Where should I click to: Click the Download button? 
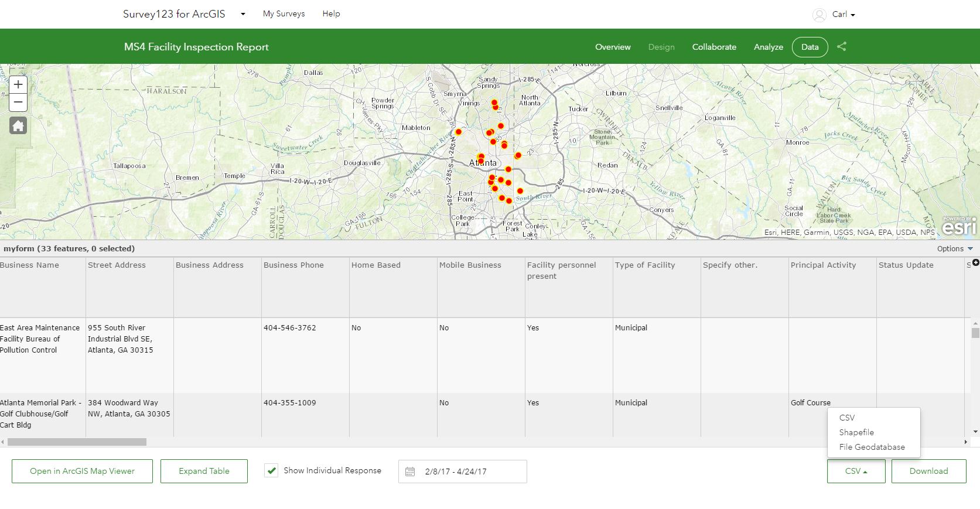pyautogui.click(x=928, y=471)
